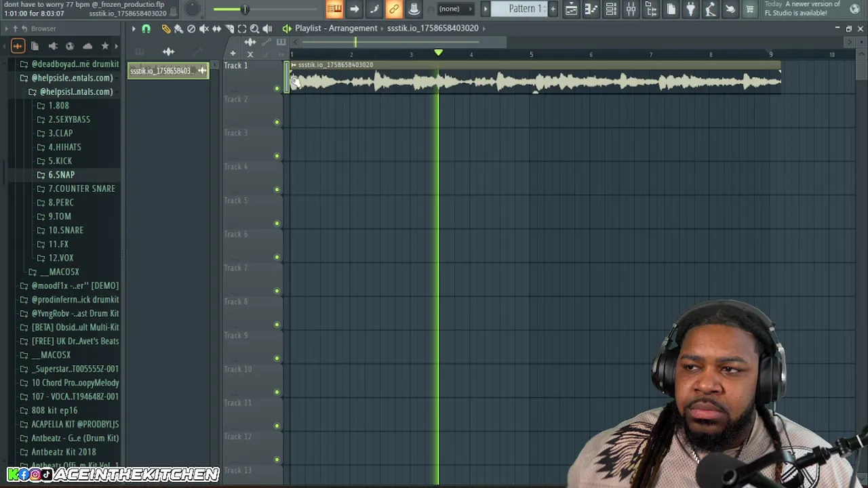This screenshot has width=868, height=488.
Task: Mute Track 5 with its green light
Action: tap(277, 223)
